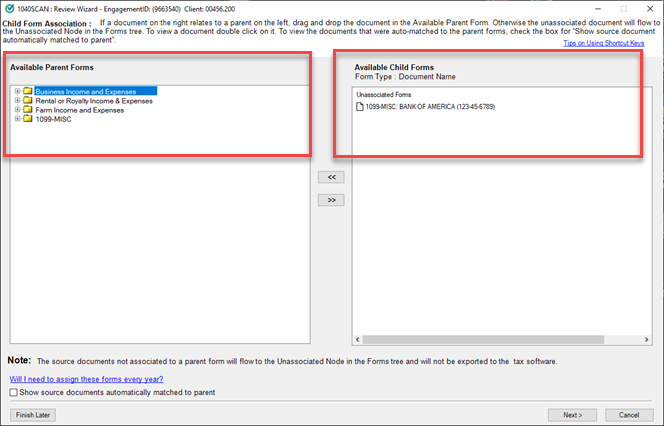The height and width of the screenshot is (426, 664).
Task: Close the Review Wizard window
Action: [x=650, y=8]
